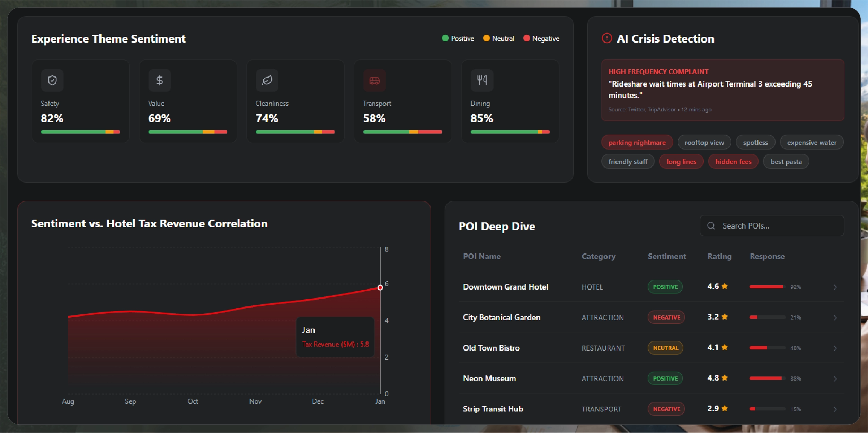Sort by the Rating column header
The image size is (868, 433).
(719, 256)
